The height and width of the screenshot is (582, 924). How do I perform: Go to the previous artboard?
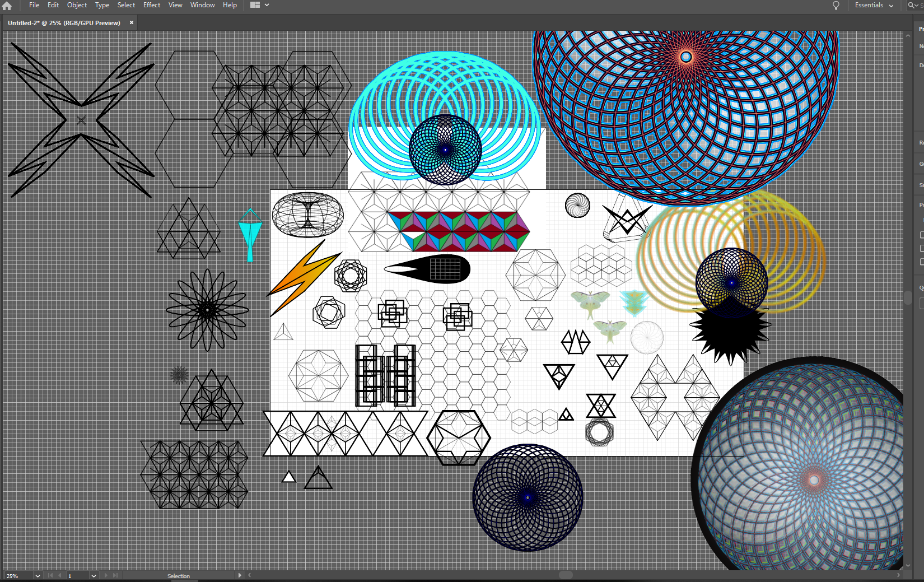[x=60, y=576]
